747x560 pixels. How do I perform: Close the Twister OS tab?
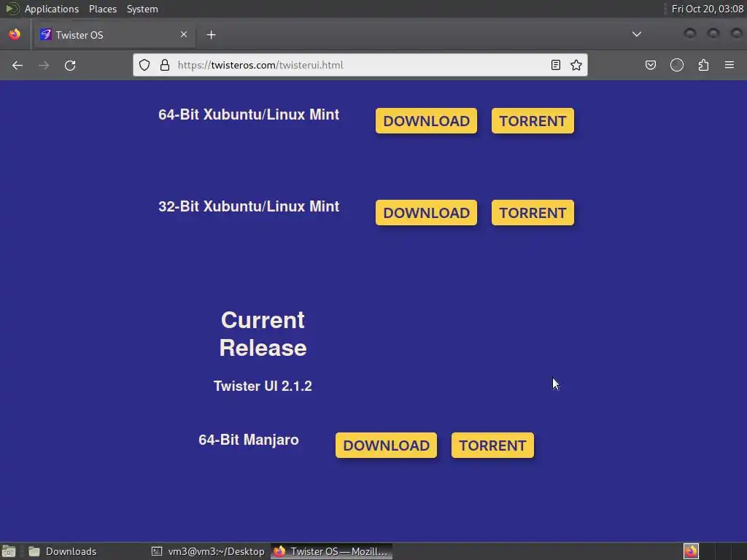184,34
